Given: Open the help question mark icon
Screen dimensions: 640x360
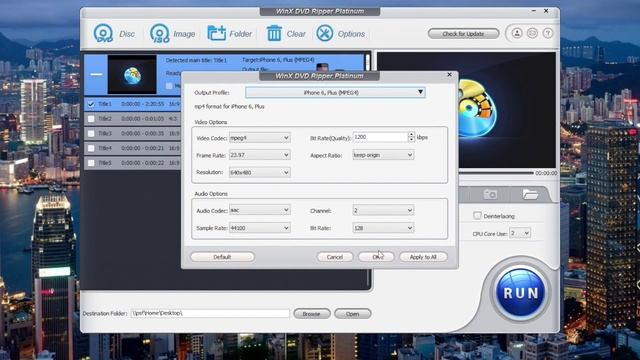Looking at the screenshot, I should 548,33.
